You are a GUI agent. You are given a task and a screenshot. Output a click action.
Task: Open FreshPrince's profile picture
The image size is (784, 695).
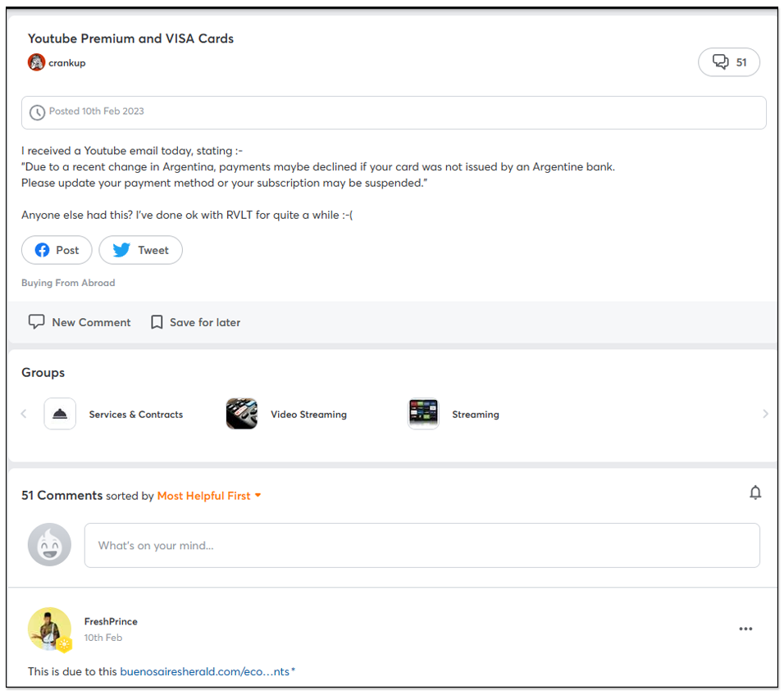coord(49,629)
